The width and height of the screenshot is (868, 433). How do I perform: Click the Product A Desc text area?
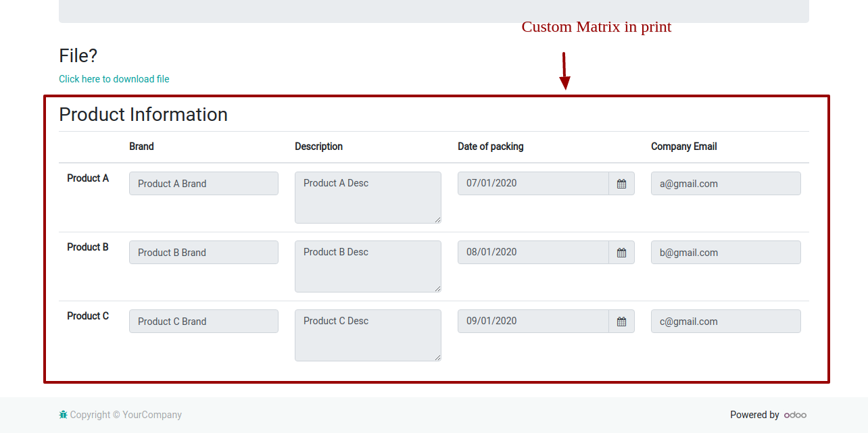(368, 197)
